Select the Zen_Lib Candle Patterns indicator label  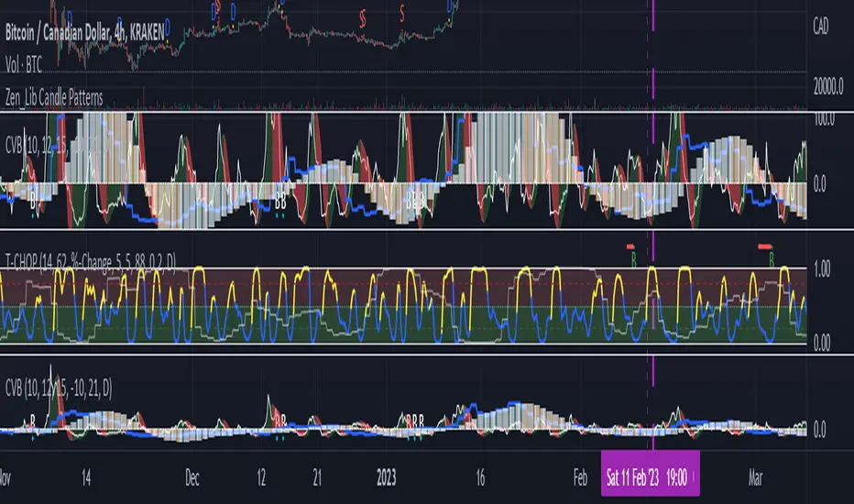[53, 97]
